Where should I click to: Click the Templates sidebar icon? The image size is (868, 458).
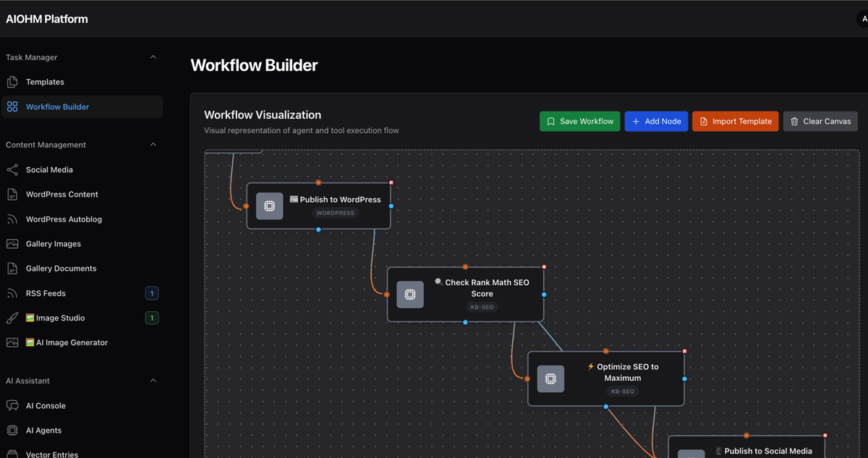coord(12,82)
